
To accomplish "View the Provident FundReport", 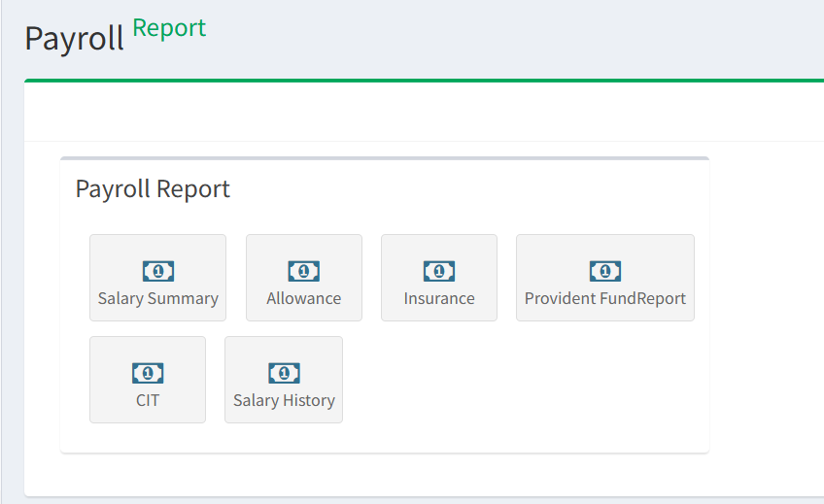I will click(x=605, y=278).
